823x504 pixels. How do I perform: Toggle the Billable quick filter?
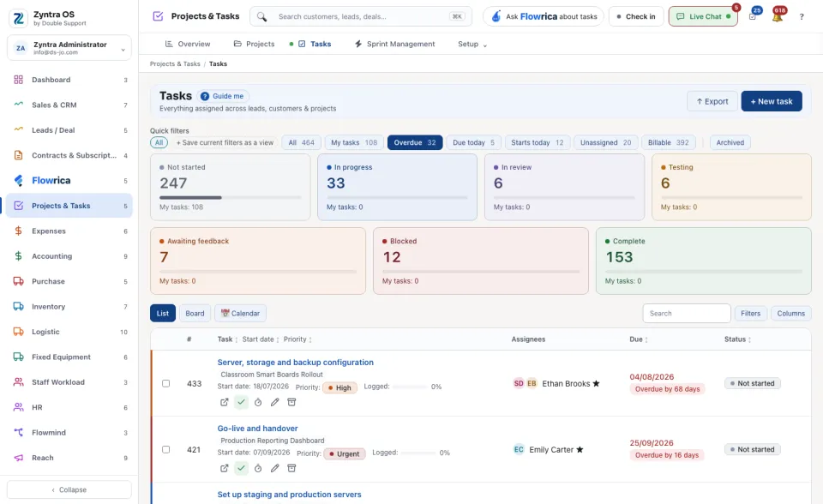(x=668, y=142)
